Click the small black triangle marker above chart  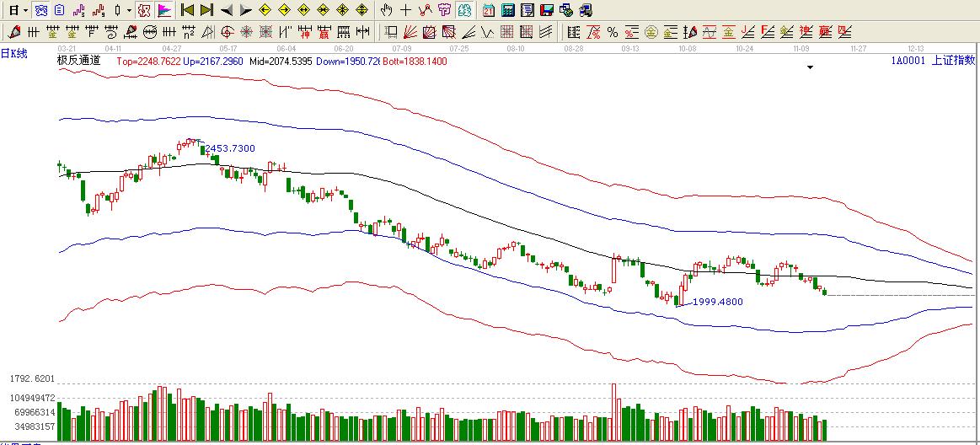811,68
